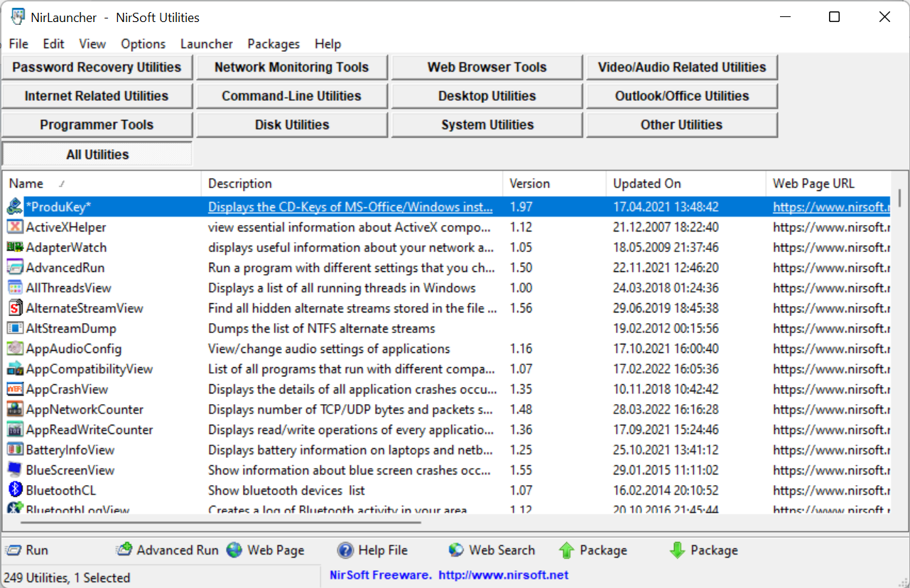Sort by the Updated On column
Image resolution: width=910 pixels, height=588 pixels.
pyautogui.click(x=686, y=183)
